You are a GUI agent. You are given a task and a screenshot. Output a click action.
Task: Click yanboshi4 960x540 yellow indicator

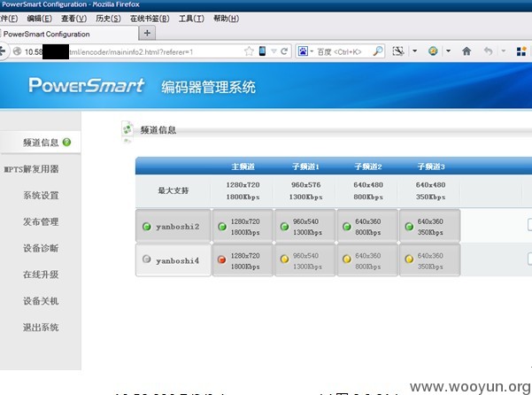(x=285, y=259)
